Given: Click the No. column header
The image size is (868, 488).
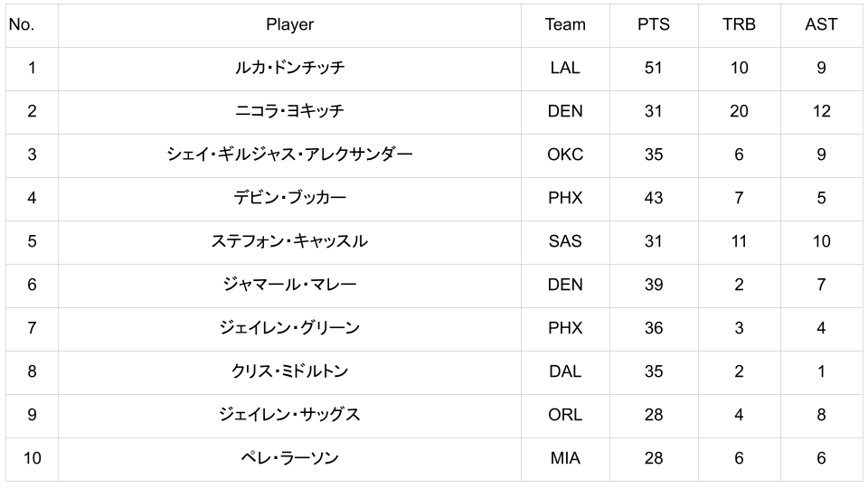Looking at the screenshot, I should (x=22, y=24).
